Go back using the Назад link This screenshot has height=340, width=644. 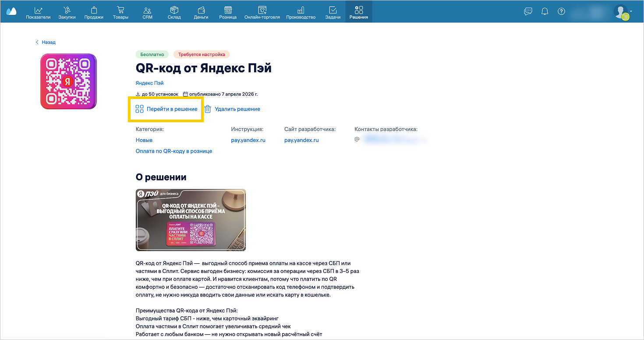coord(46,42)
